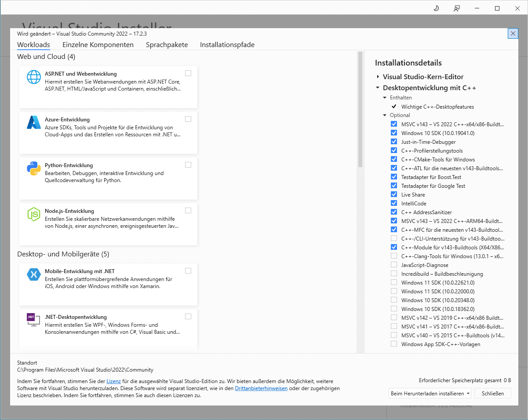Click the Python-Entwicklung logo icon
The image size is (528, 420).
point(34,168)
